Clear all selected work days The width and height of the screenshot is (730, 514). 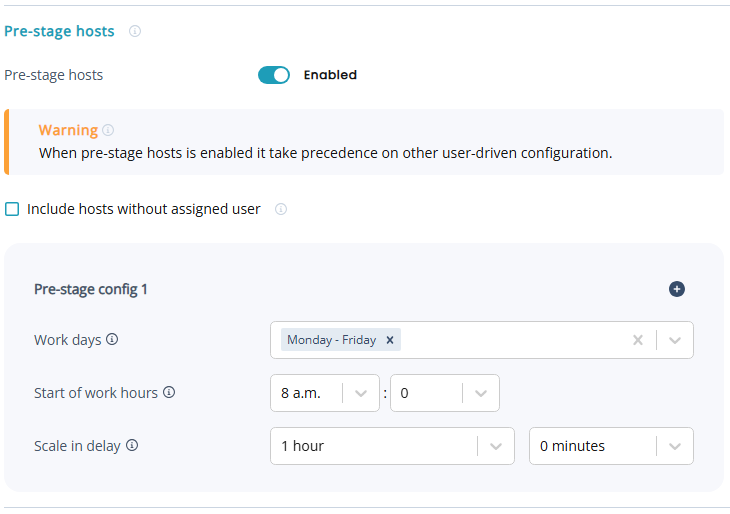point(638,340)
